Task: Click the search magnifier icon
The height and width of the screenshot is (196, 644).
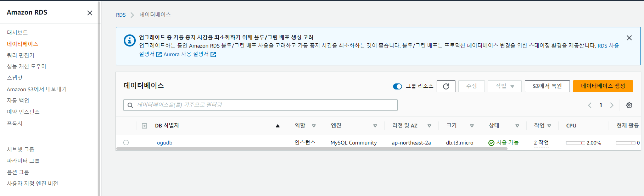Action: pos(130,105)
